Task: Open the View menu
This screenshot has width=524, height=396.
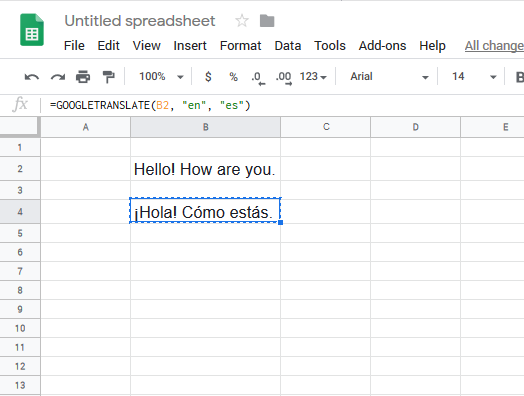Action: (146, 45)
